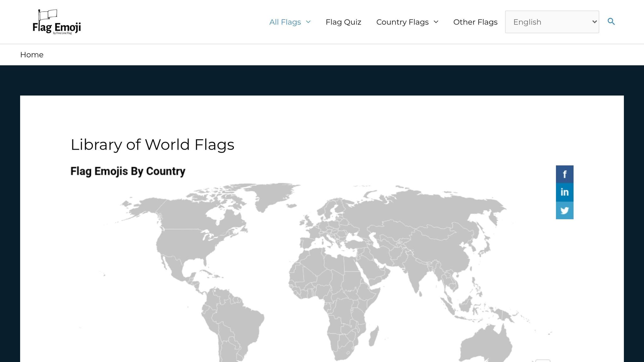
Task: Click the Library of World Flags heading
Action: pos(152,145)
